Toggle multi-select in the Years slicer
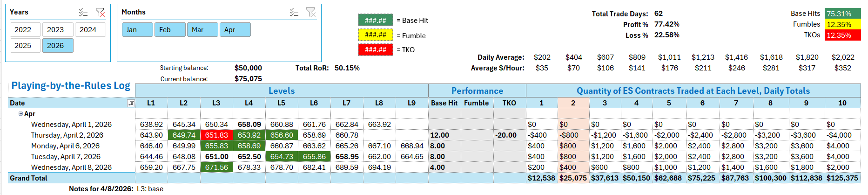The width and height of the screenshot is (868, 195). (83, 12)
